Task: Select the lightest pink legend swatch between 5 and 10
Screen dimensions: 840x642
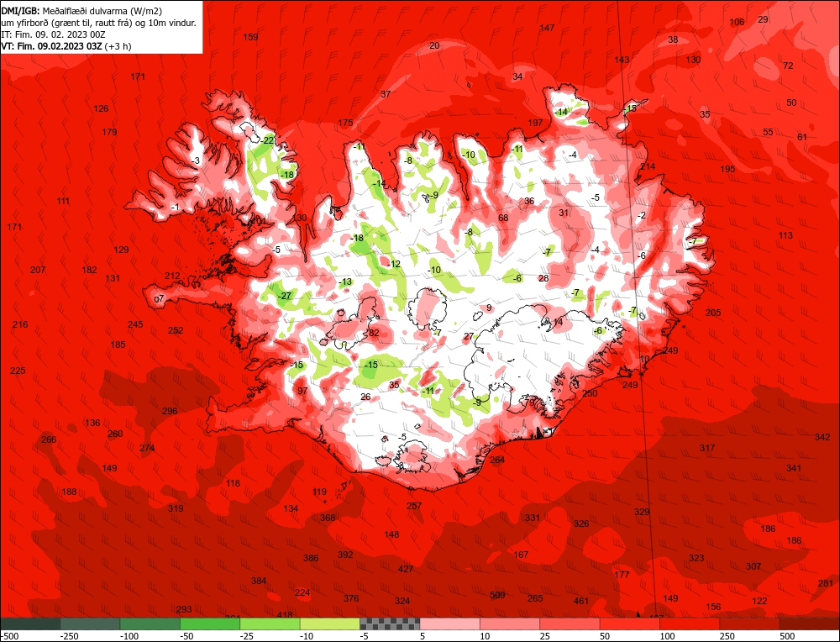Action: coord(450,624)
